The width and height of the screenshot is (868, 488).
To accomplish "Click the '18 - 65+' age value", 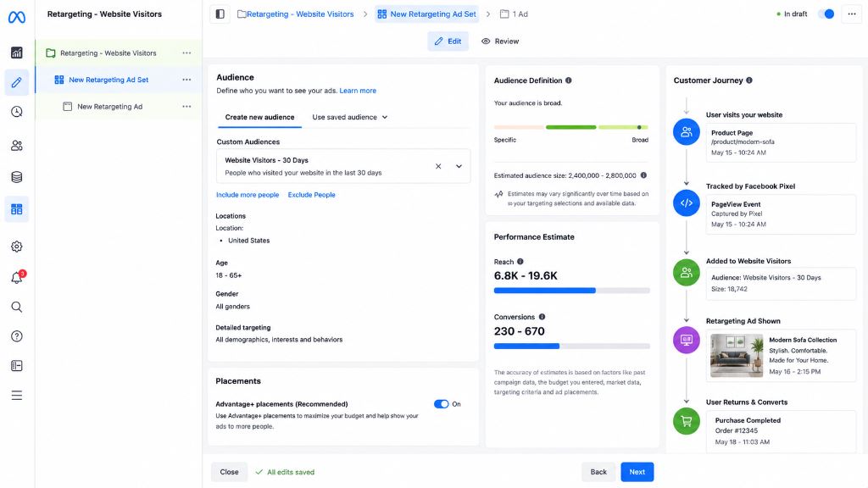I will (x=229, y=275).
